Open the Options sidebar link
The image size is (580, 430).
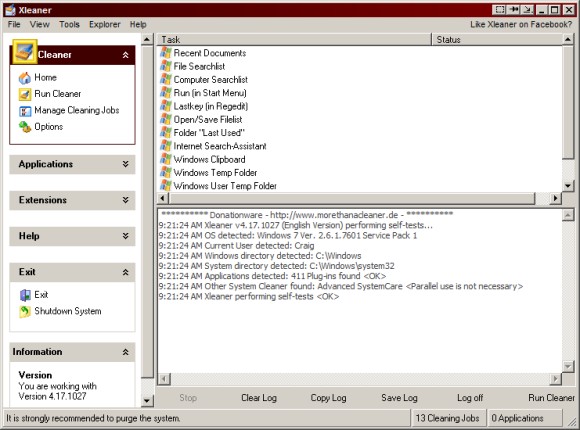coord(49,127)
